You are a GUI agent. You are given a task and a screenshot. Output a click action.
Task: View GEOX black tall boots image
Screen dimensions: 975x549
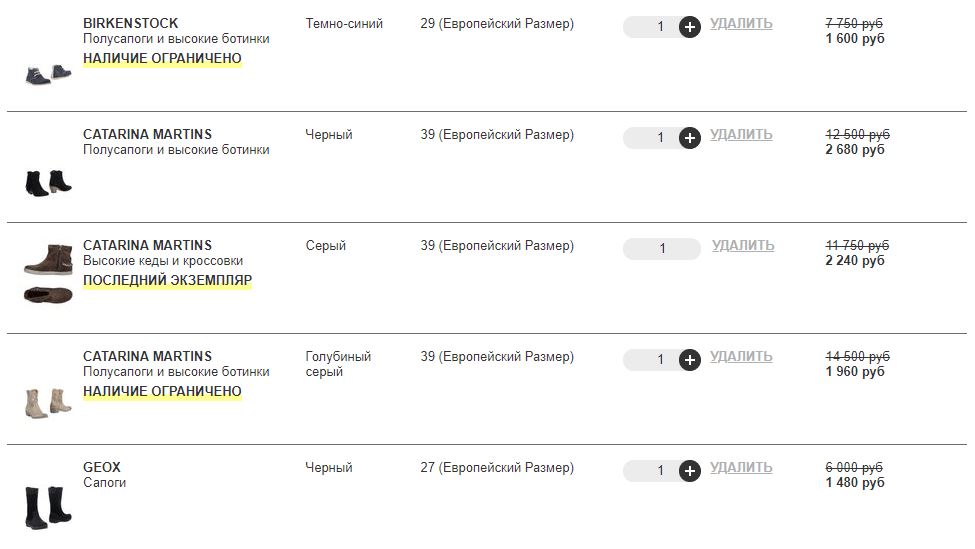pyautogui.click(x=48, y=507)
